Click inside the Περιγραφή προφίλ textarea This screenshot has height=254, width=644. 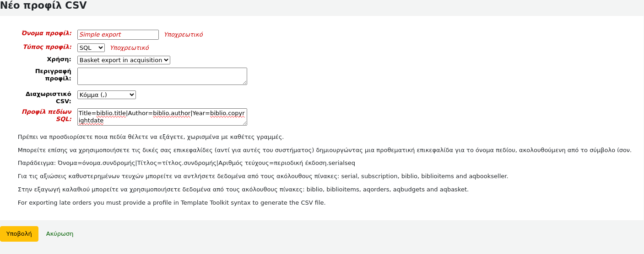(x=162, y=76)
